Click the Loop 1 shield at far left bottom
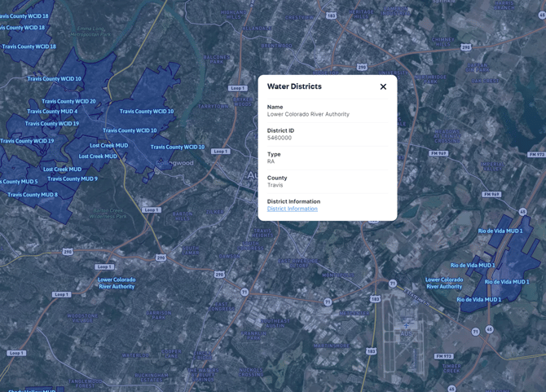This screenshot has height=392, width=546. (16, 353)
